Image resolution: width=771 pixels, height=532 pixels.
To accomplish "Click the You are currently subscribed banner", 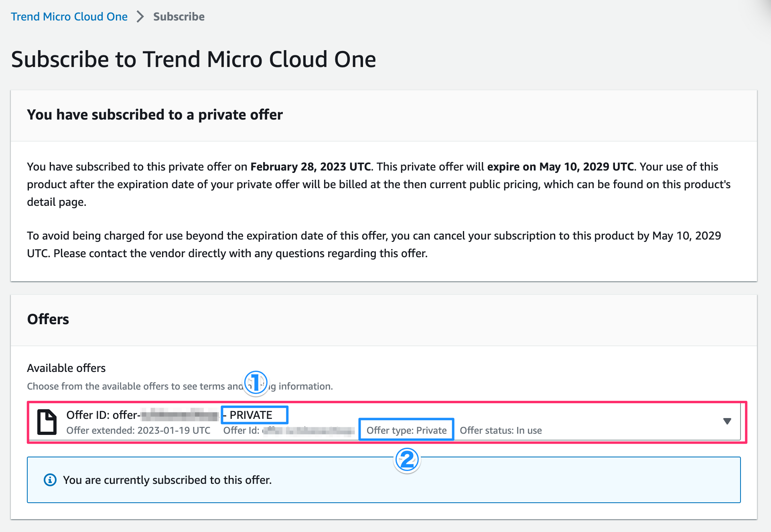I will pyautogui.click(x=167, y=480).
